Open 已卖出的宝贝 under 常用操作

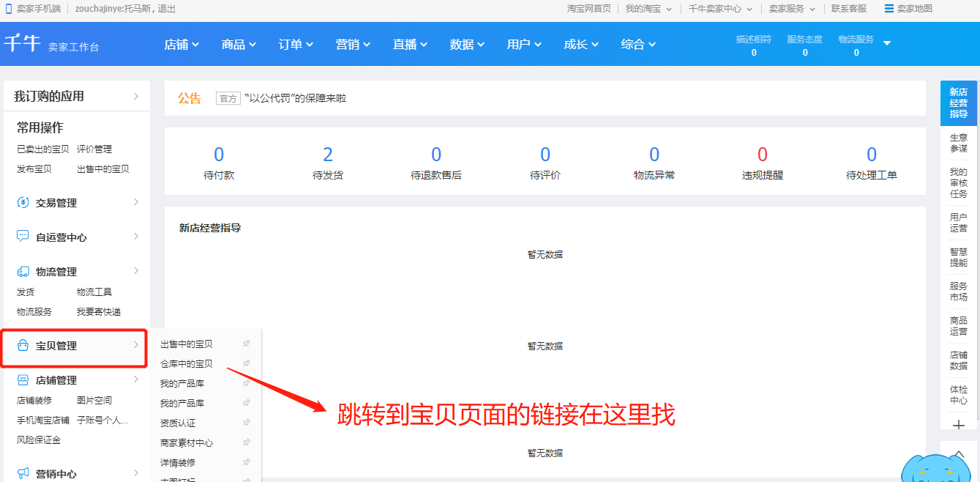[x=43, y=149]
